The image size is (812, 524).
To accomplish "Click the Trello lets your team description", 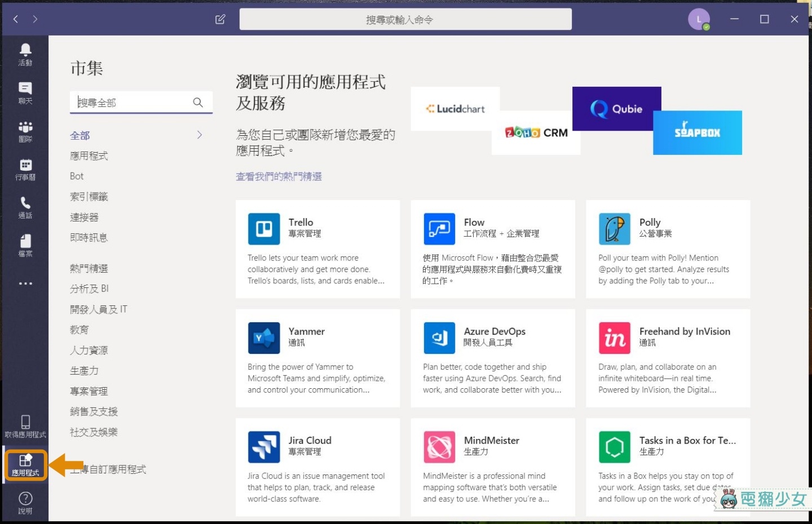I will click(316, 269).
